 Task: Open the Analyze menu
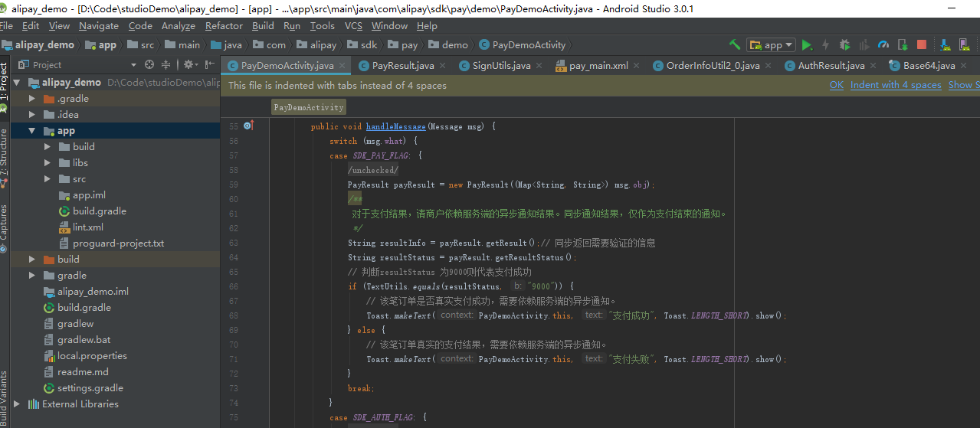(179, 25)
